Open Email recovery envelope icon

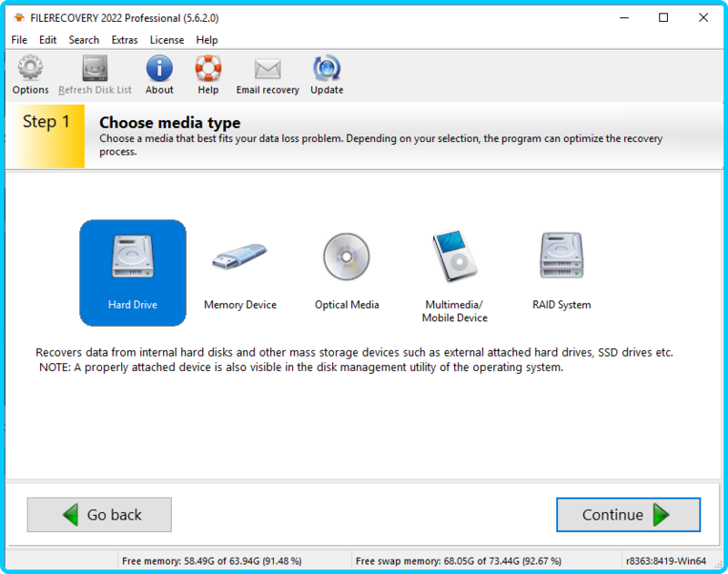(268, 69)
